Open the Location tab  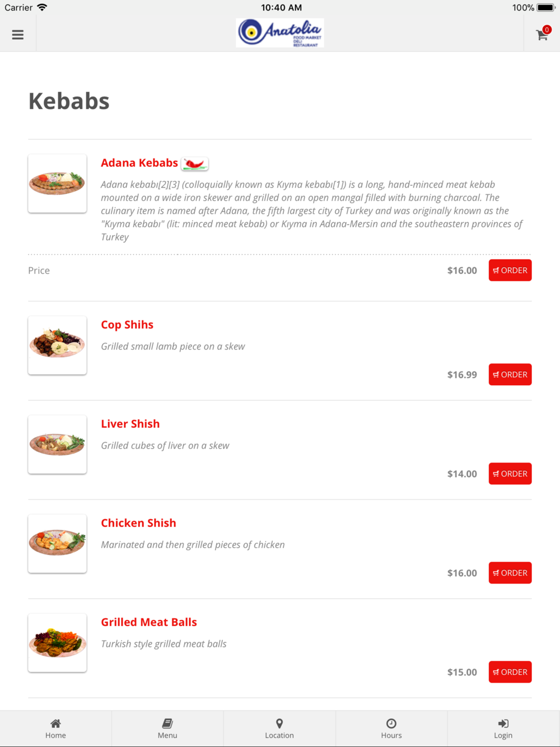coord(279,729)
